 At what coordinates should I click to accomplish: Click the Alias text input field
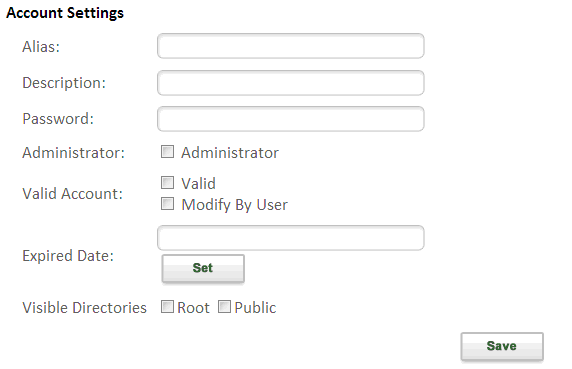[x=290, y=46]
